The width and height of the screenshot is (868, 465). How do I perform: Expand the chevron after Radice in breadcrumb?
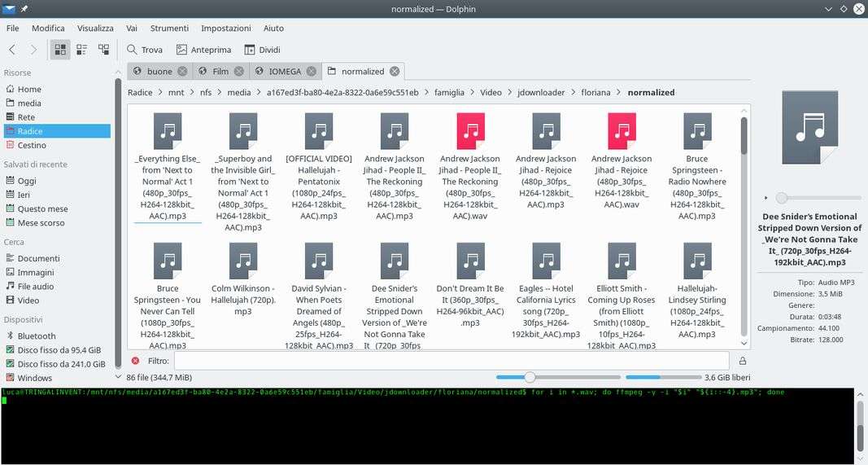coord(160,93)
